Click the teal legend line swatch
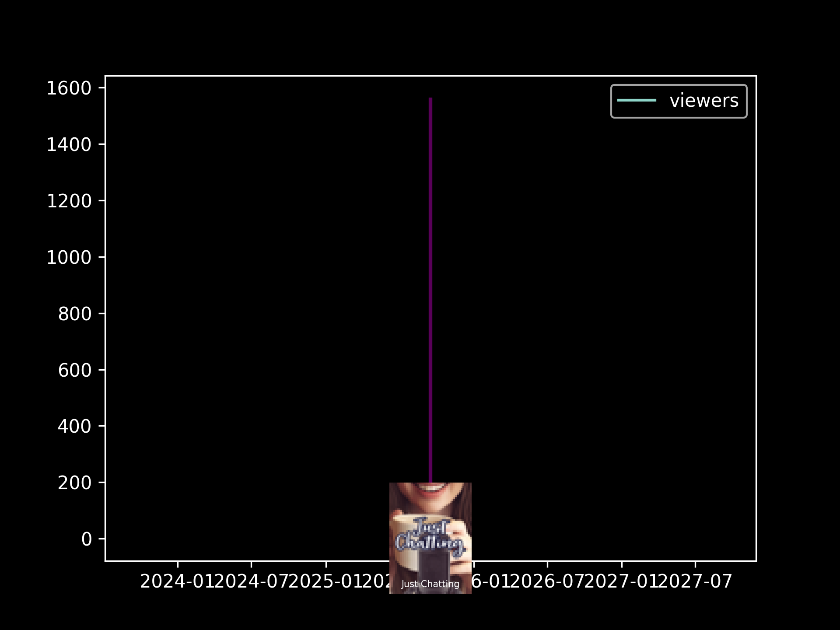Viewport: 840px width, 630px height. pyautogui.click(x=637, y=101)
